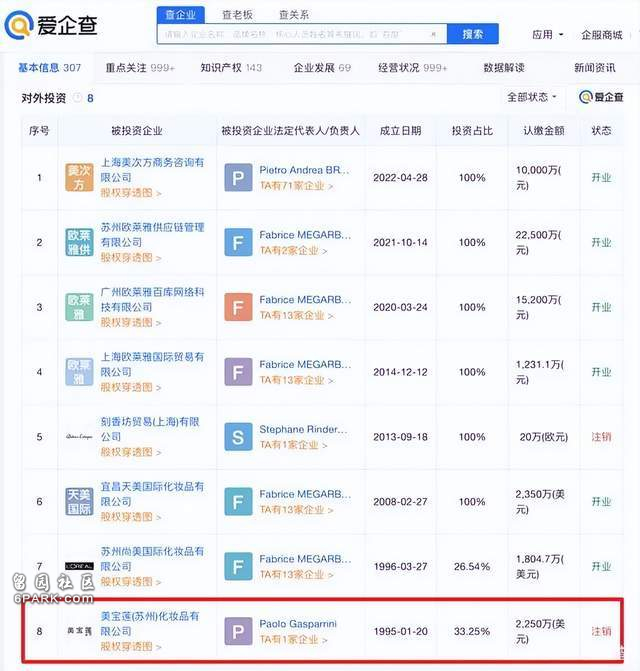Open 上海美次方商务咨询有限公司 company page
Screen dimensions: 640x671
[152, 170]
